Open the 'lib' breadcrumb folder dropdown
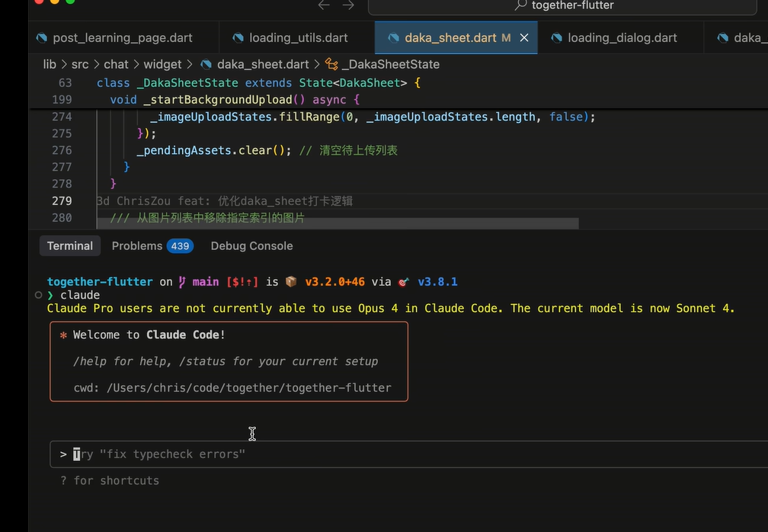 tap(50, 65)
